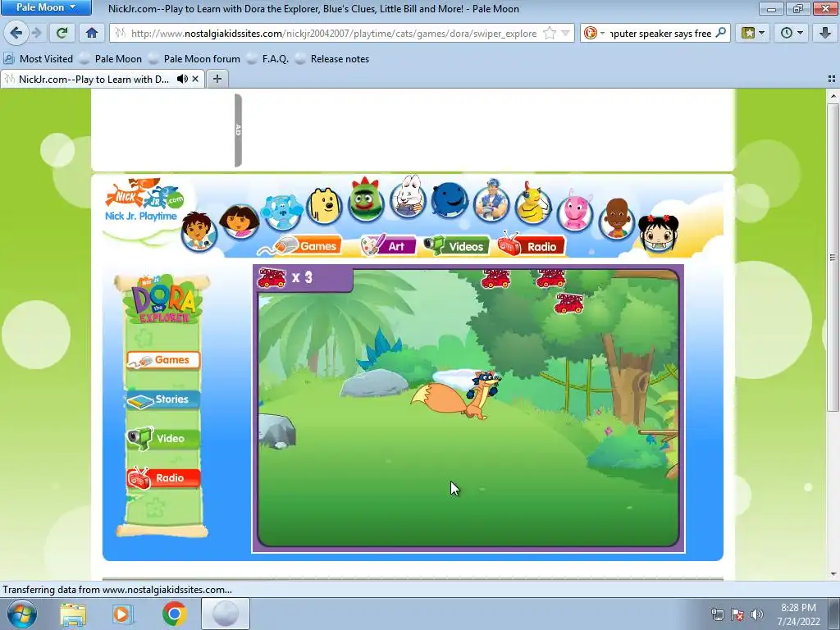The height and width of the screenshot is (630, 840).
Task: Open the Games top navigation tab
Action: 309,246
